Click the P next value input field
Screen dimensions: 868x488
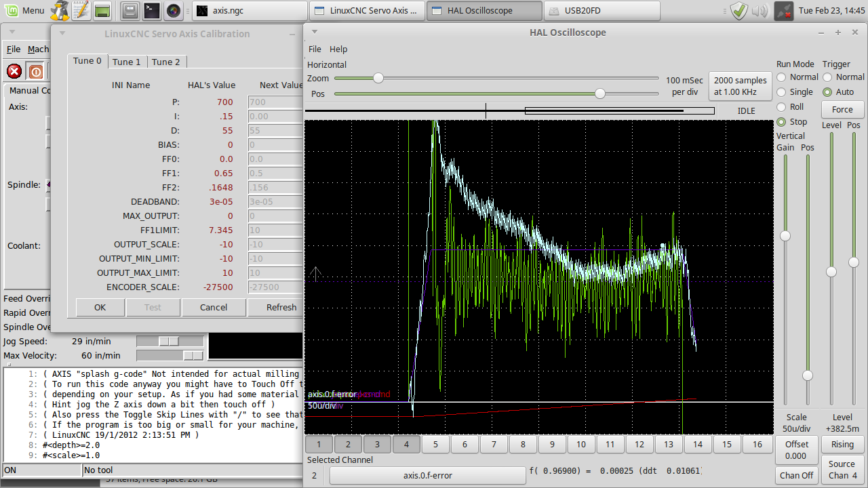pyautogui.click(x=275, y=102)
